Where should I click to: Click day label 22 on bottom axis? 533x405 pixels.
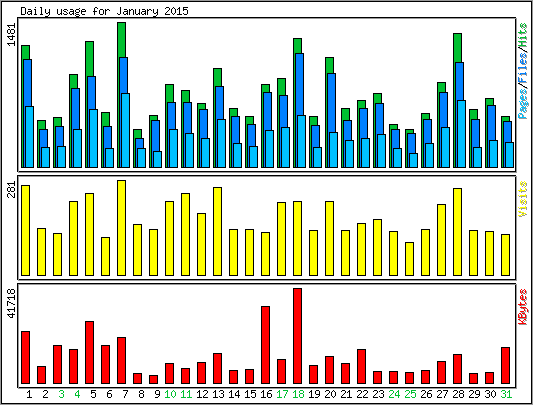click(362, 394)
